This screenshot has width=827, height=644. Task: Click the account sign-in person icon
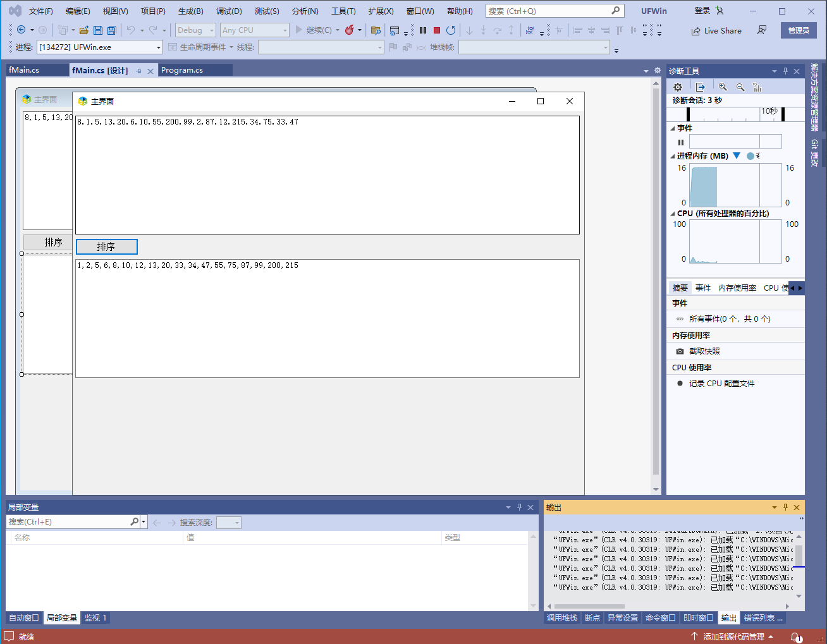[720, 11]
